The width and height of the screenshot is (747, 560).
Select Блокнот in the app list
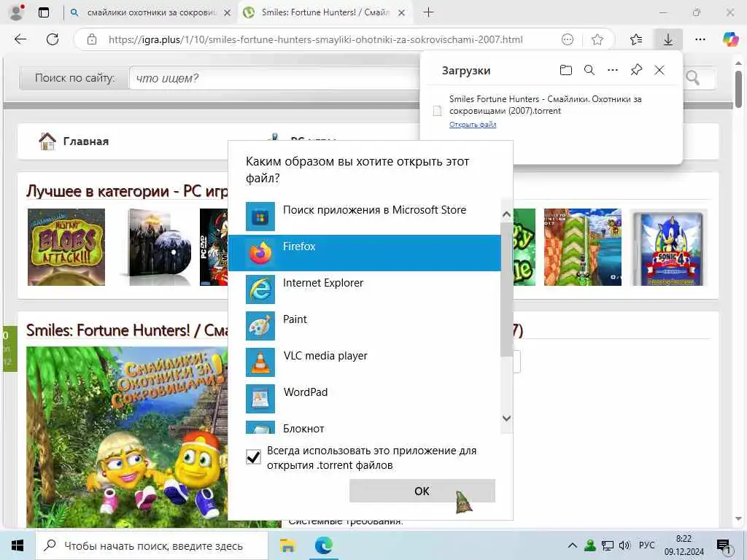(x=365, y=427)
